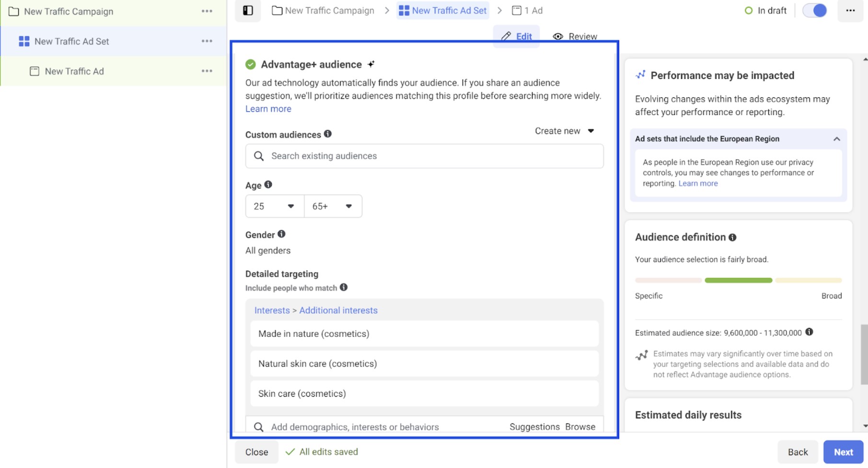Open the minimum age dropdown showing 25
The height and width of the screenshot is (468, 868).
coord(274,206)
